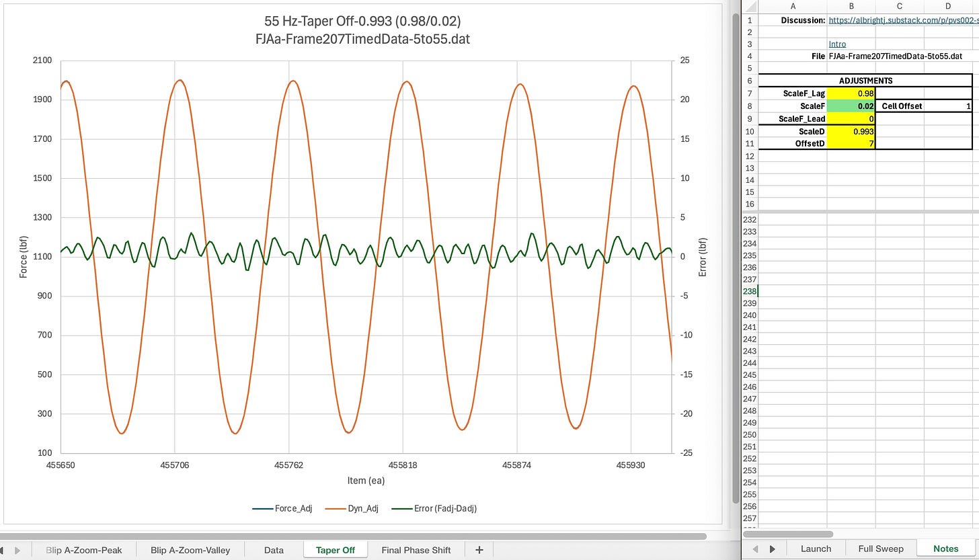Select the green ScaleF value cell 0.02
Image resolution: width=979 pixels, height=560 pixels.
[851, 106]
